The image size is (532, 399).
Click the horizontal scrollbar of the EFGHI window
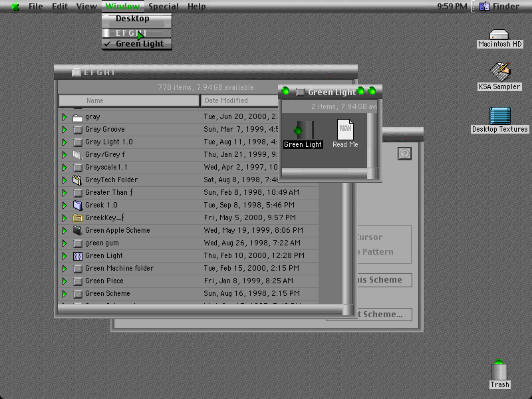(x=200, y=309)
